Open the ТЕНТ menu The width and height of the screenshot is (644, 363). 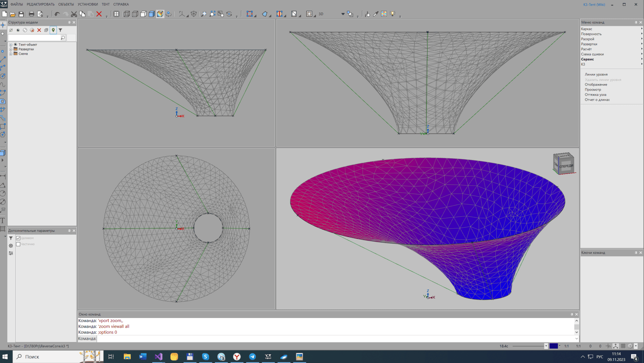105,4
